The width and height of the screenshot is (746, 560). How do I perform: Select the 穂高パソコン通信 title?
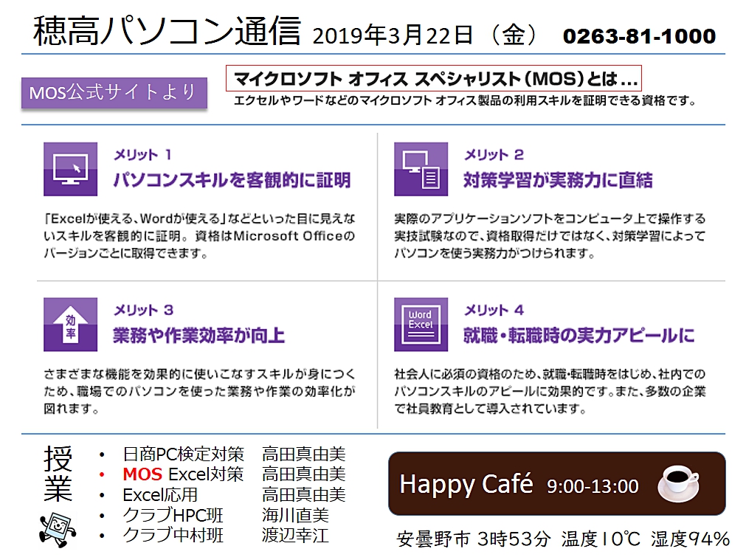tap(167, 33)
